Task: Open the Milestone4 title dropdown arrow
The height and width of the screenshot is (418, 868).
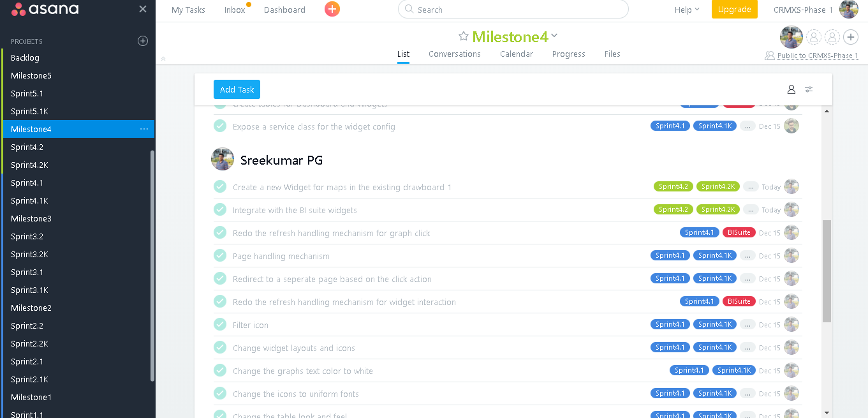Action: click(554, 36)
